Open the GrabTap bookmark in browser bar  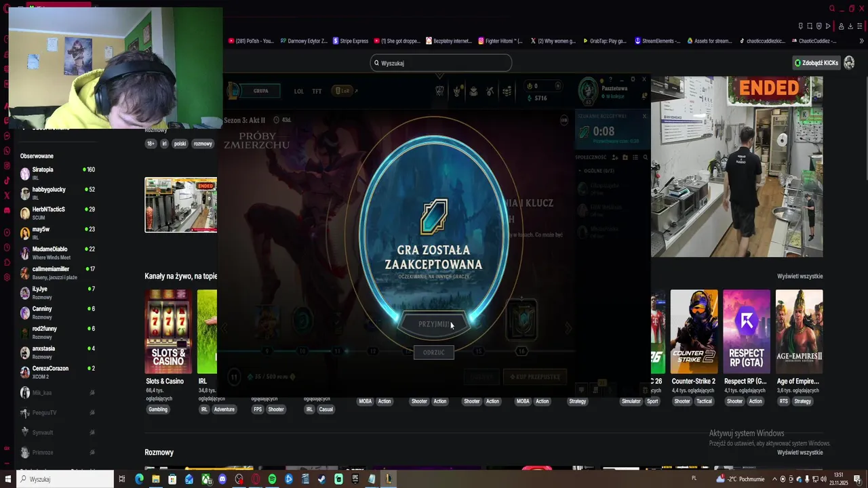click(x=604, y=41)
